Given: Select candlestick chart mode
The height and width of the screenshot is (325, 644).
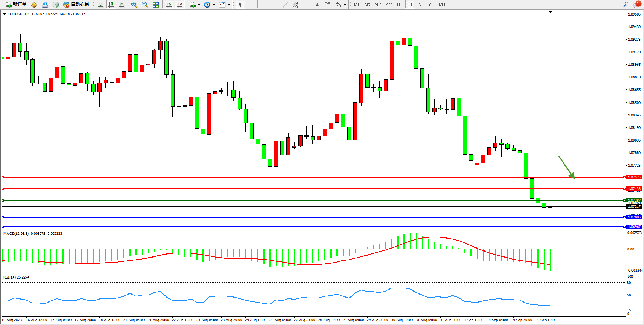Looking at the screenshot, I should coord(111,5).
